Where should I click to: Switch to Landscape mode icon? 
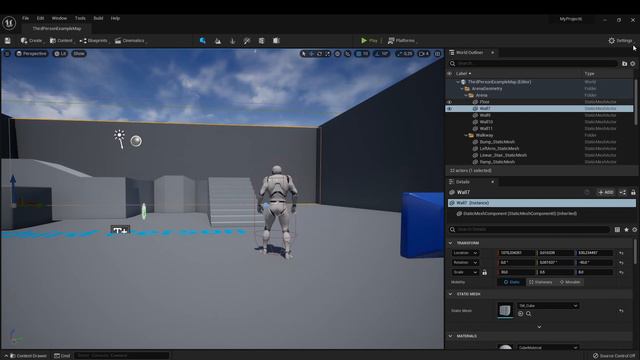coord(218,40)
